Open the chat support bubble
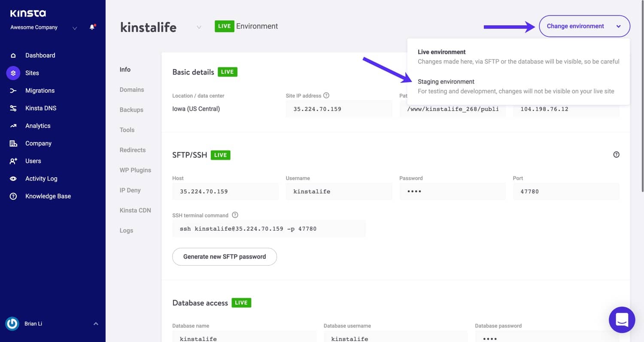 point(622,320)
